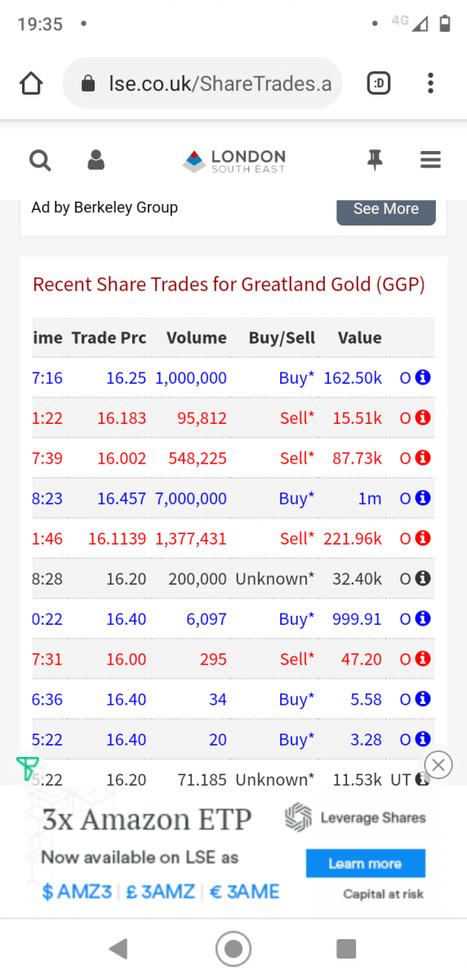Tap the Volume column header

tap(197, 338)
